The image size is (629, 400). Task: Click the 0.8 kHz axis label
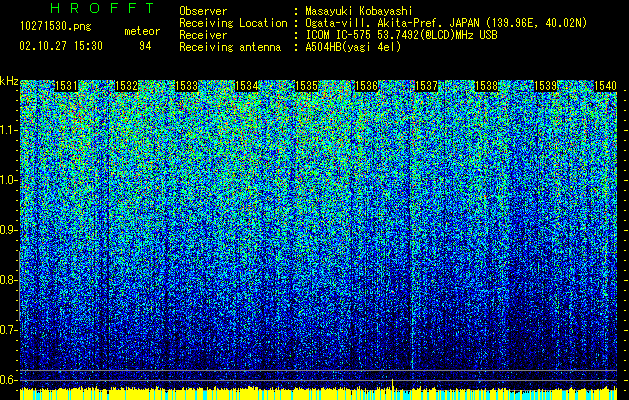click(8, 280)
